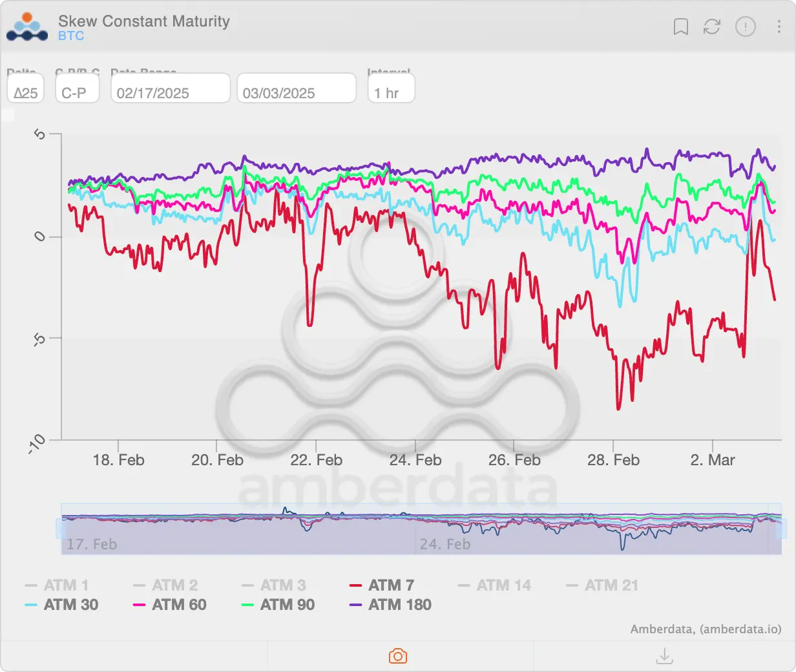Click the end date field 03/03/2025
The height and width of the screenshot is (672, 796).
(x=297, y=89)
